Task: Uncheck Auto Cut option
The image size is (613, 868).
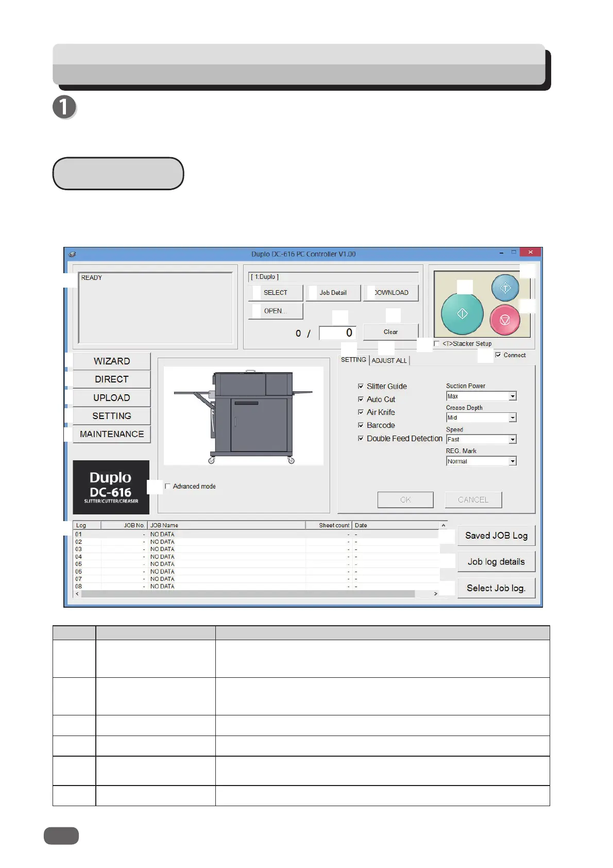Action: tap(361, 399)
